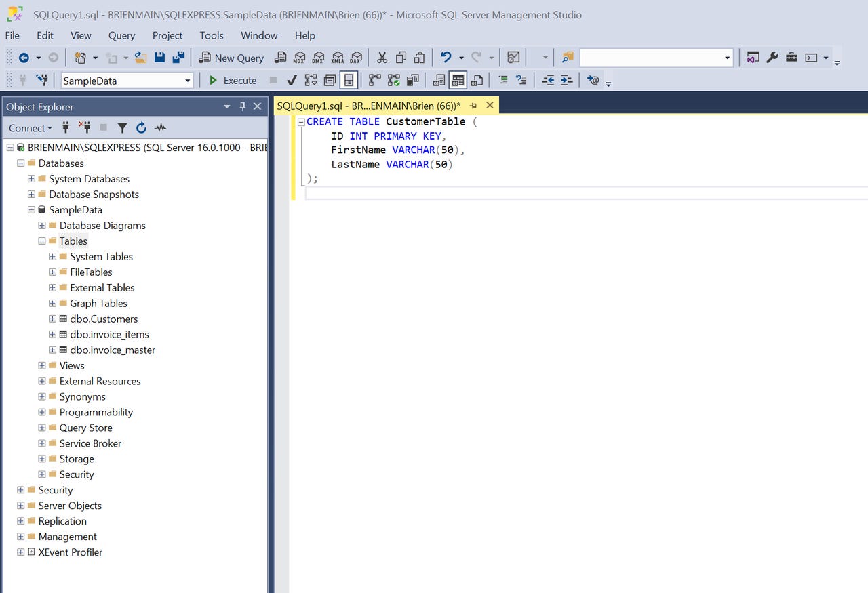Parse the query using the checkmark icon
868x593 pixels.
tap(292, 79)
